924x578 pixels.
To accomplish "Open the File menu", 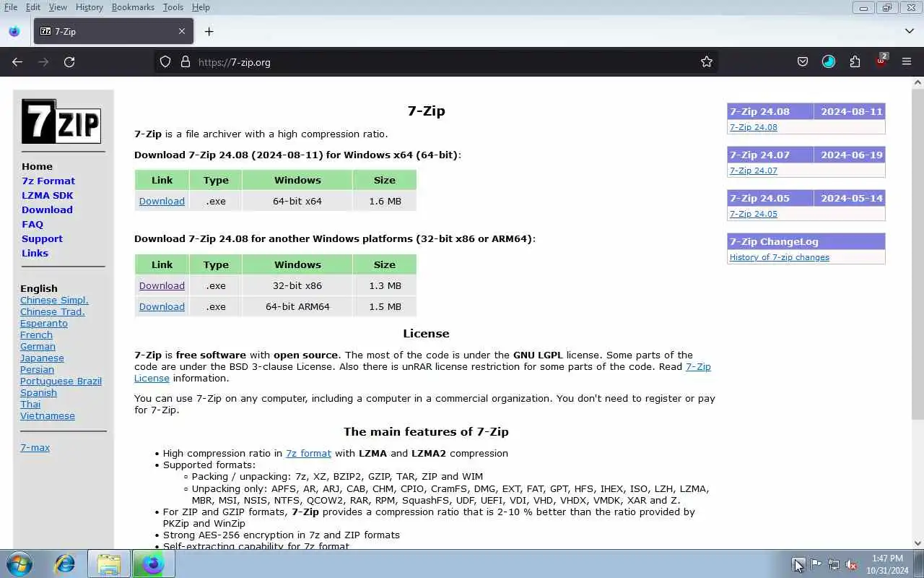I will (11, 7).
